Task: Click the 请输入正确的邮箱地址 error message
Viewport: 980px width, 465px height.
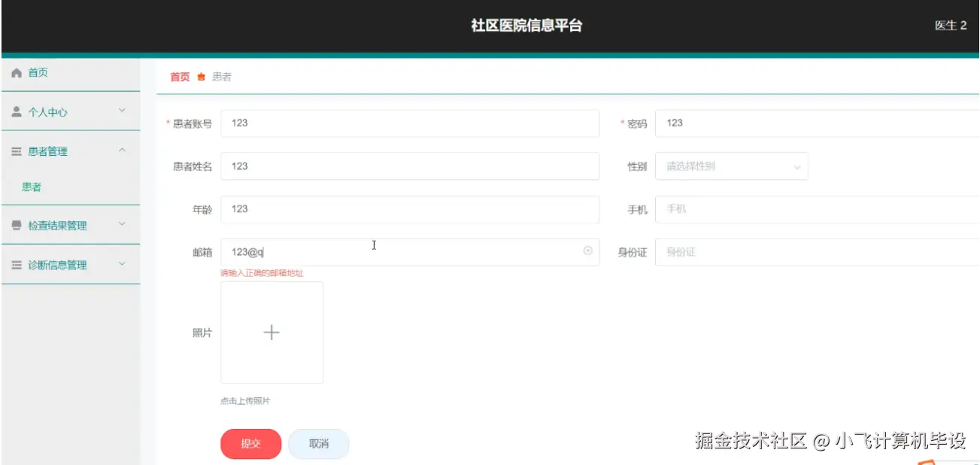Action: coord(262,273)
